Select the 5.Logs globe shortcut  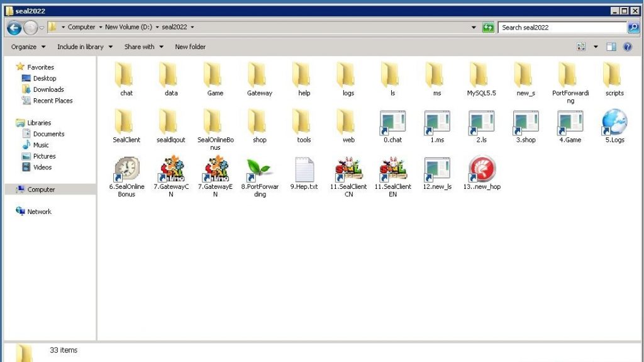coord(614,122)
